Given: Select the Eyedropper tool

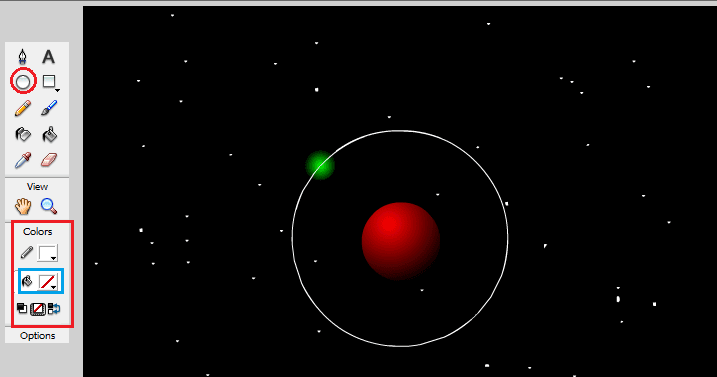Looking at the screenshot, I should coord(23,160).
